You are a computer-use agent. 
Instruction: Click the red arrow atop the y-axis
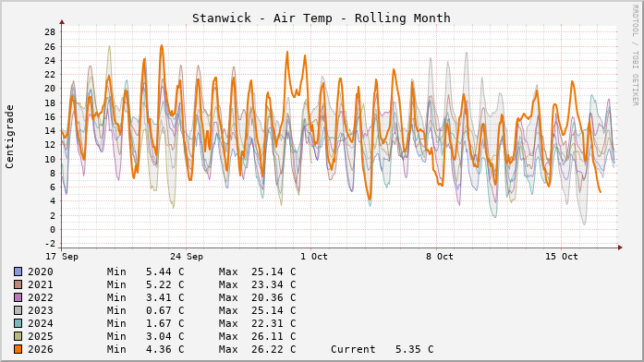[62, 22]
